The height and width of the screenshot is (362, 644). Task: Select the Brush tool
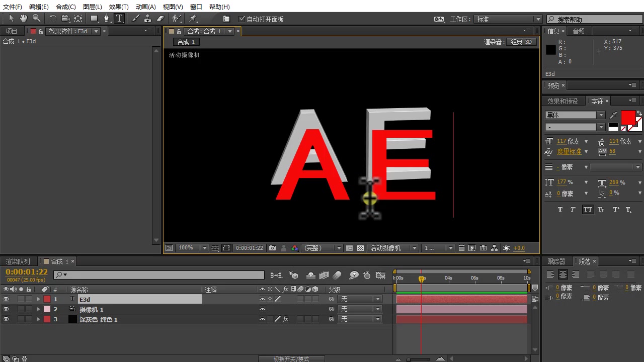pyautogui.click(x=135, y=19)
